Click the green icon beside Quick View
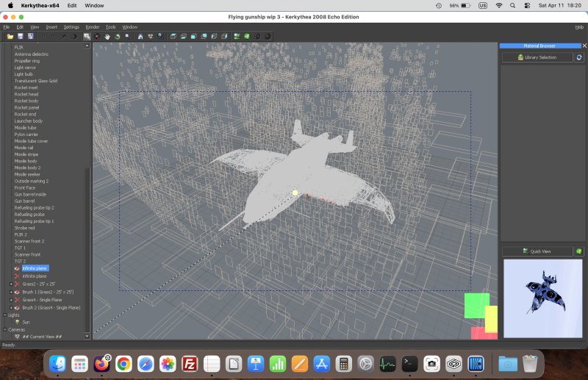Viewport: 588px width, 380px height. coord(579,251)
